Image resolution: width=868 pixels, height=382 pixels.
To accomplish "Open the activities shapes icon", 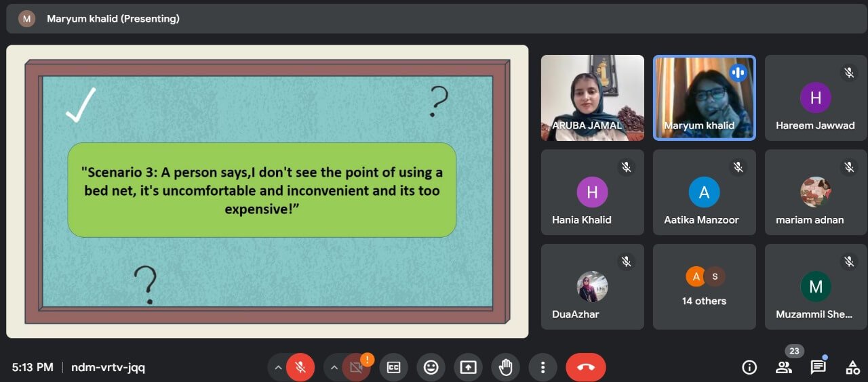I will click(852, 367).
